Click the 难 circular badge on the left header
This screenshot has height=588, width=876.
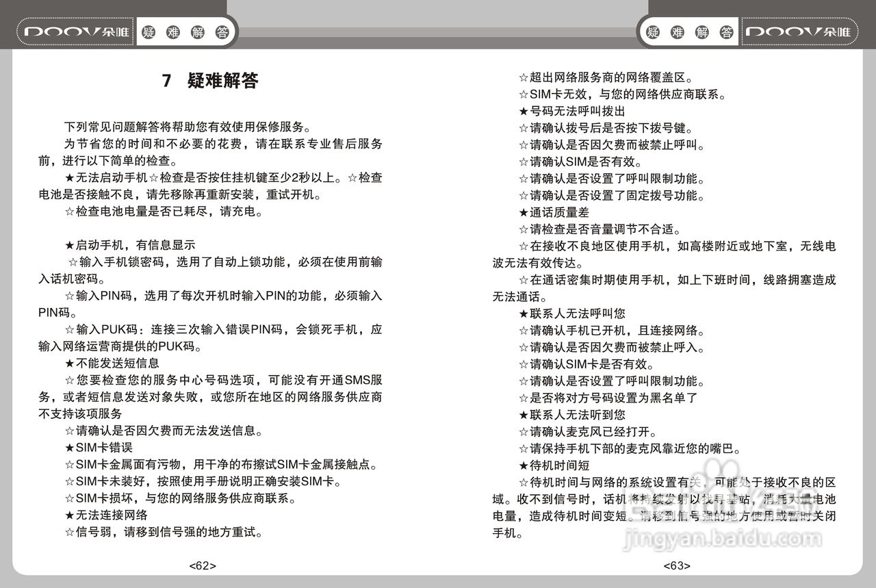tap(174, 31)
